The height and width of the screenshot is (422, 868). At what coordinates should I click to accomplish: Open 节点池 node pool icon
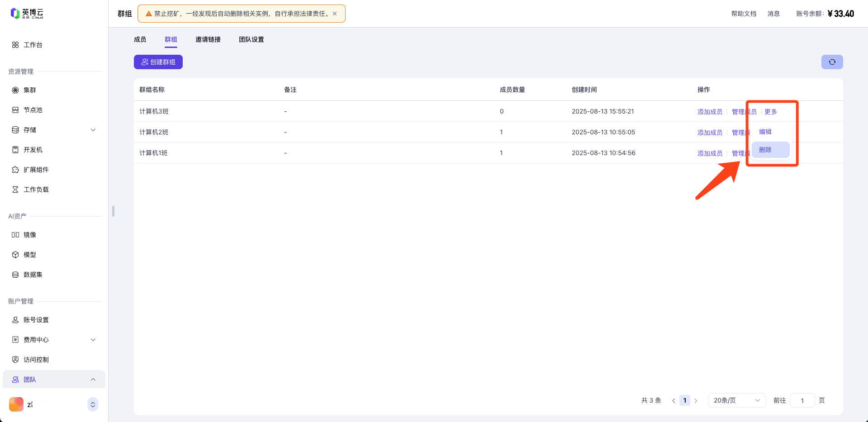click(15, 110)
